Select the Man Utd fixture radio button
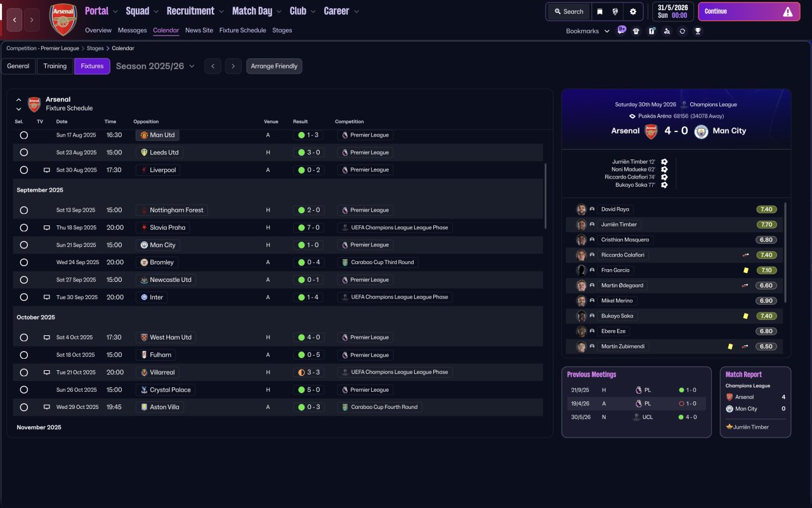The image size is (812, 508). (x=23, y=135)
